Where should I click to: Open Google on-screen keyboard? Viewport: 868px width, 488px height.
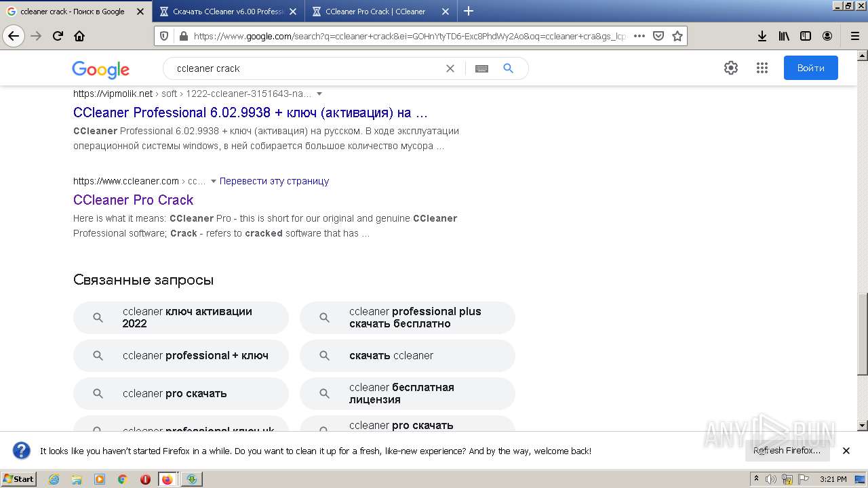[481, 68]
